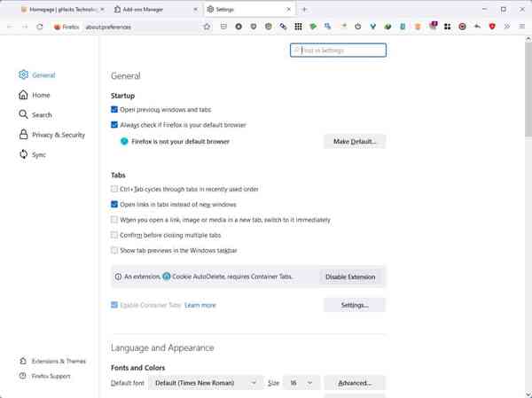Open the Privacy & Security category
The height and width of the screenshot is (398, 532).
click(51, 135)
